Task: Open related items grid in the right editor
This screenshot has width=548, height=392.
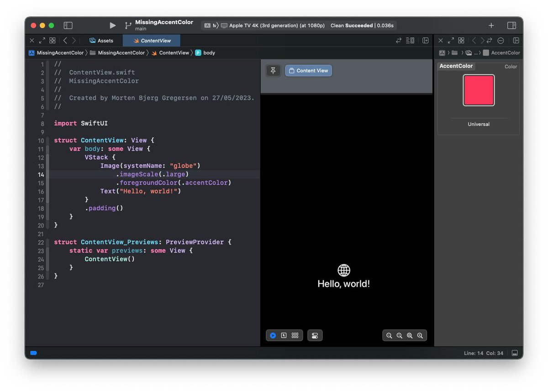Action: (x=461, y=41)
